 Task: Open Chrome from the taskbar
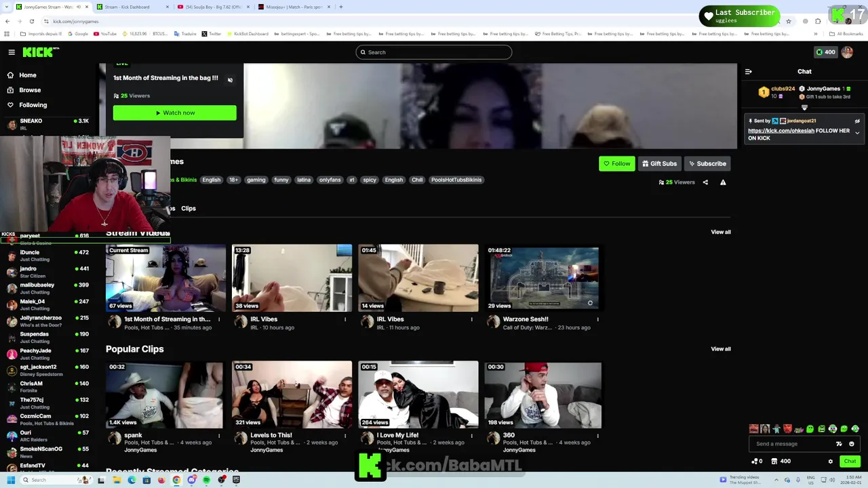(x=176, y=480)
